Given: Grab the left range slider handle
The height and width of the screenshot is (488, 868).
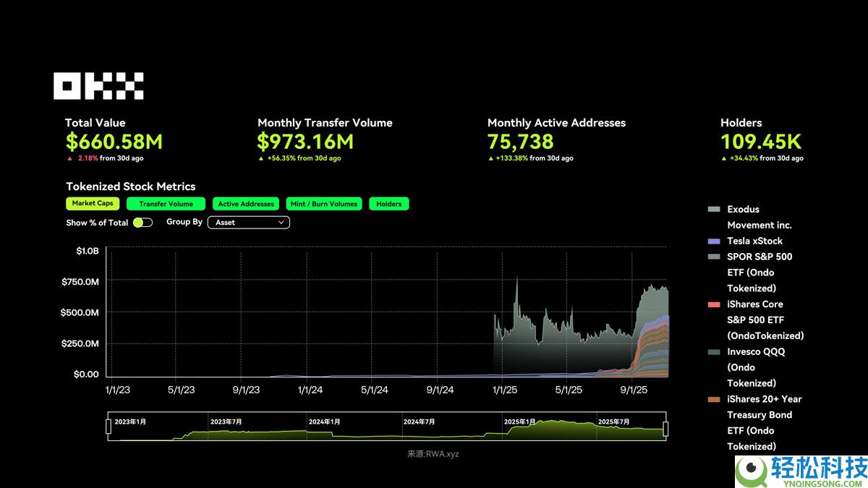Looking at the screenshot, I should [109, 428].
